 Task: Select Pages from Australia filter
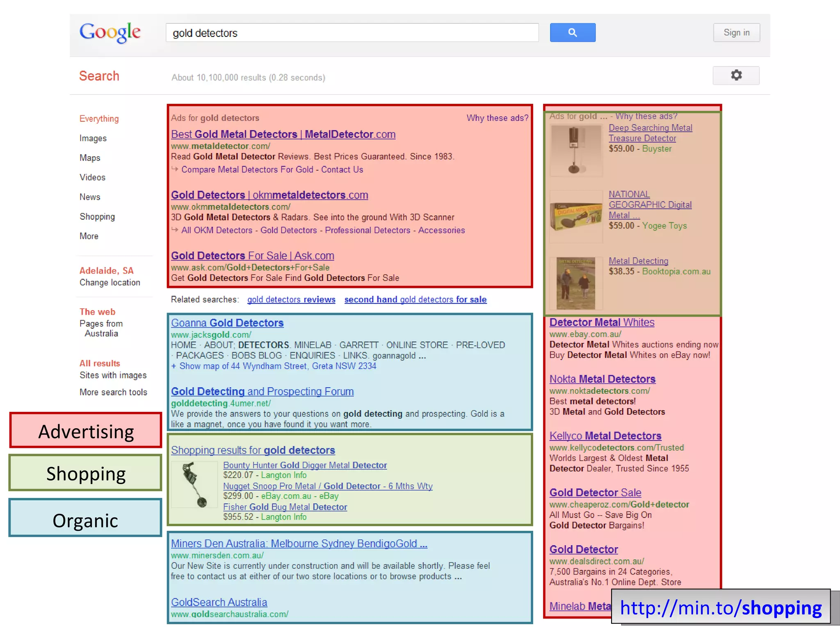pos(101,329)
